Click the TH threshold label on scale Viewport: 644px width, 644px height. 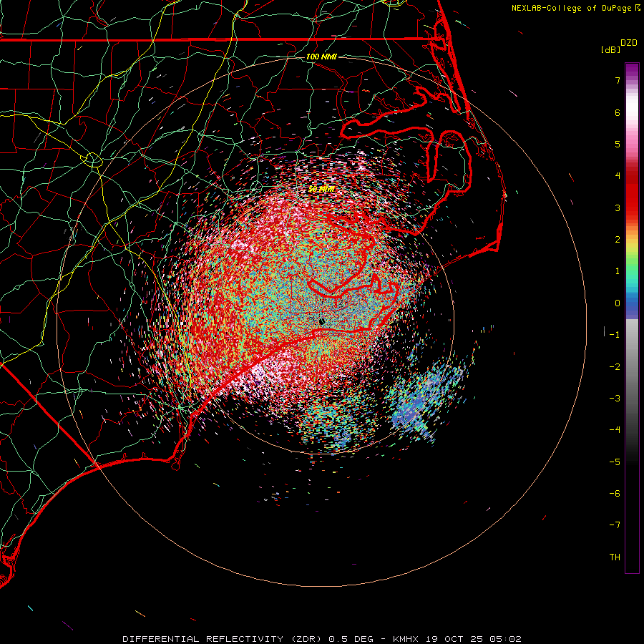615,557
